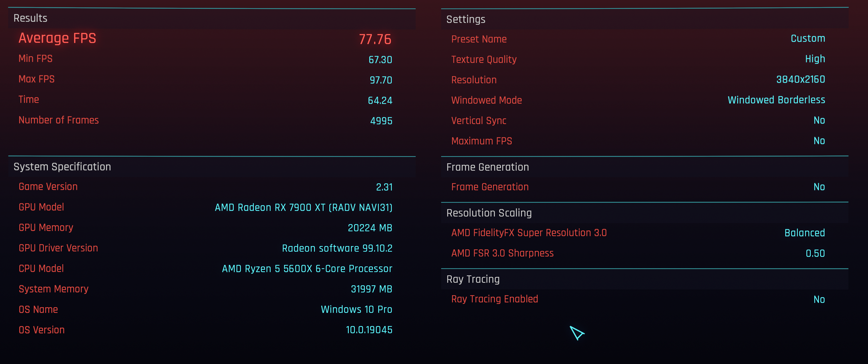Select the Game Version row
868x364 pixels.
point(205,187)
